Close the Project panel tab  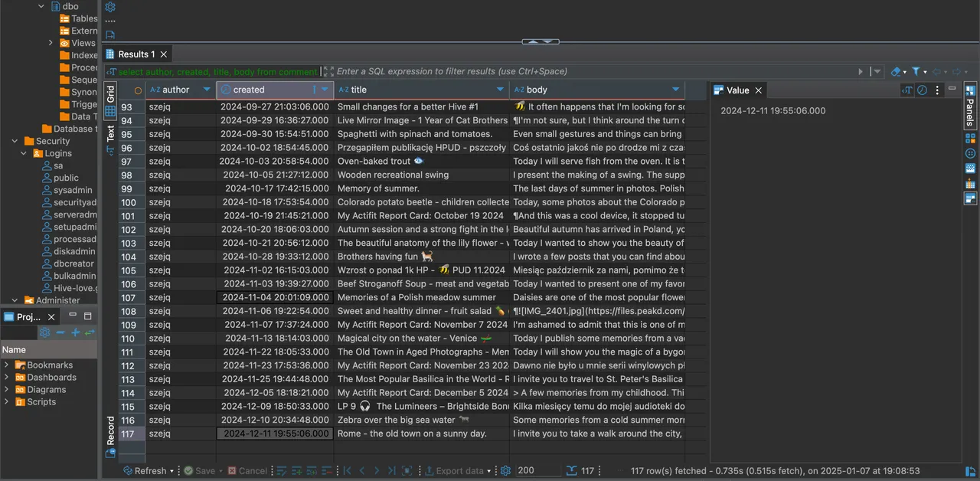(x=52, y=316)
